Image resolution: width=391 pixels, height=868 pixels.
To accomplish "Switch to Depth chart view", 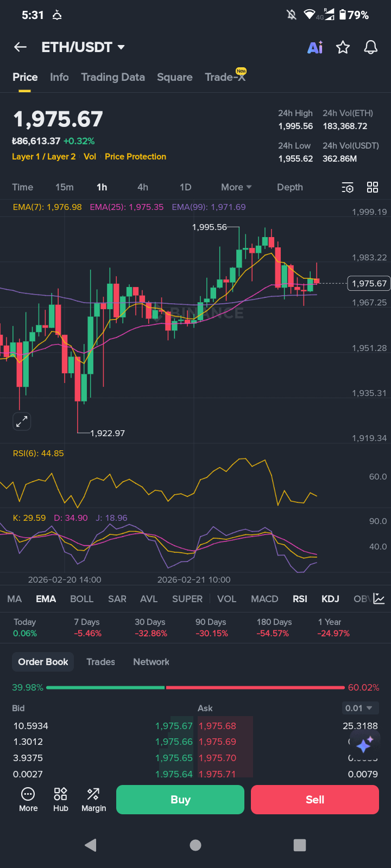I will pos(290,187).
